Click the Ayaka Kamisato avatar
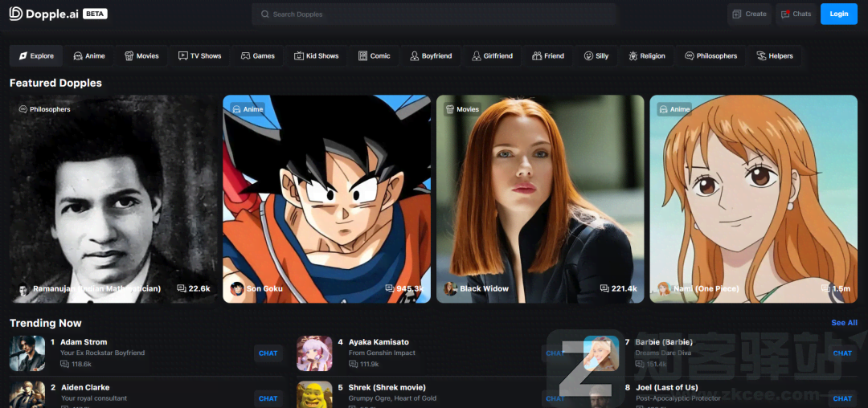Screen dimensions: 868x408 (x=314, y=353)
